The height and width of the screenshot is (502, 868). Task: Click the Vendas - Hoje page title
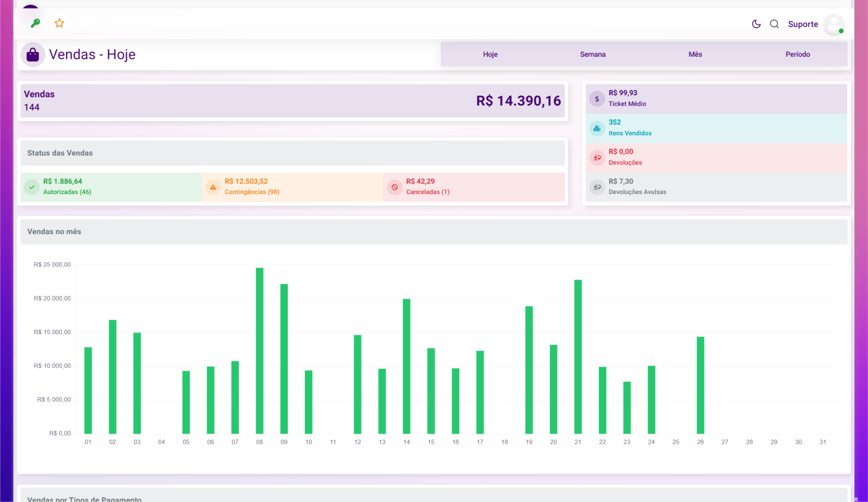[92, 55]
